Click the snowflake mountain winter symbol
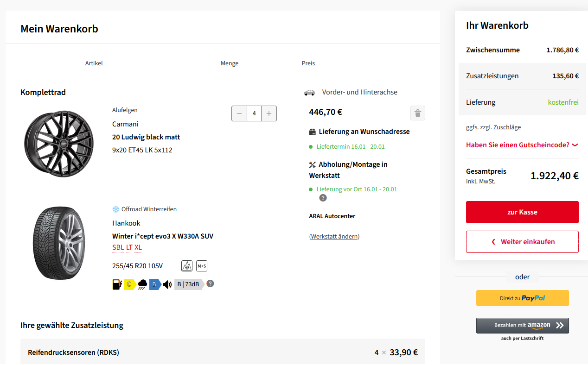 click(187, 266)
